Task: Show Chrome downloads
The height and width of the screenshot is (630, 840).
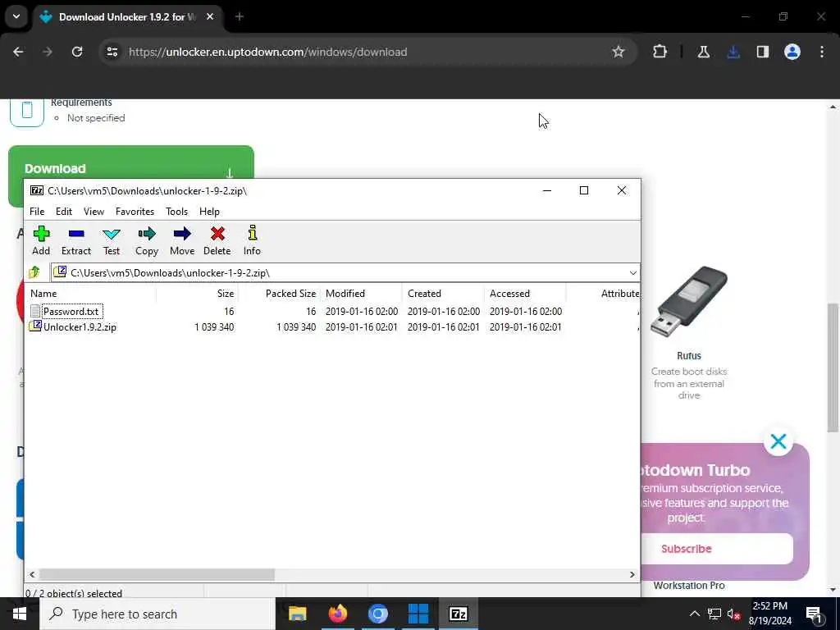Action: click(x=733, y=52)
